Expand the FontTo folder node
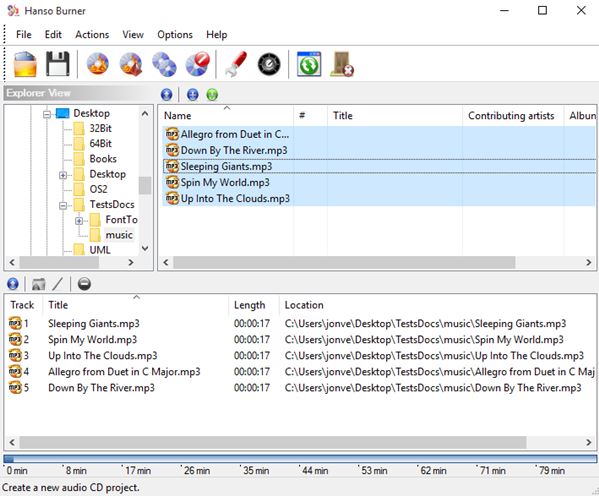 pyautogui.click(x=79, y=221)
